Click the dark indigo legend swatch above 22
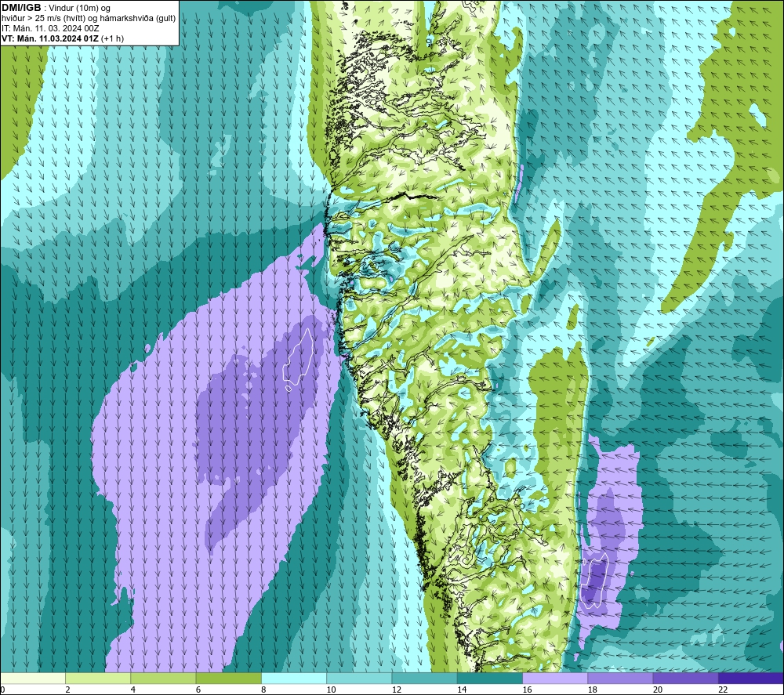 (751, 678)
